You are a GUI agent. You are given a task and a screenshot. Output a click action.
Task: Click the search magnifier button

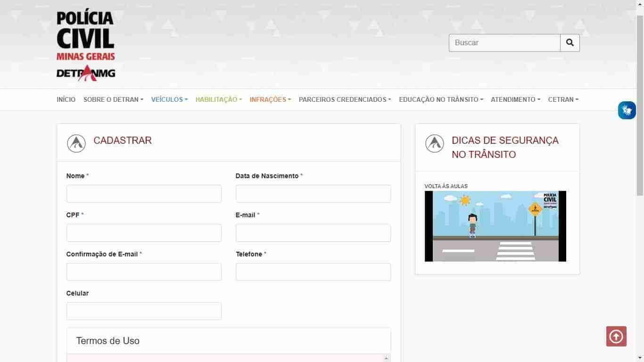tap(570, 43)
